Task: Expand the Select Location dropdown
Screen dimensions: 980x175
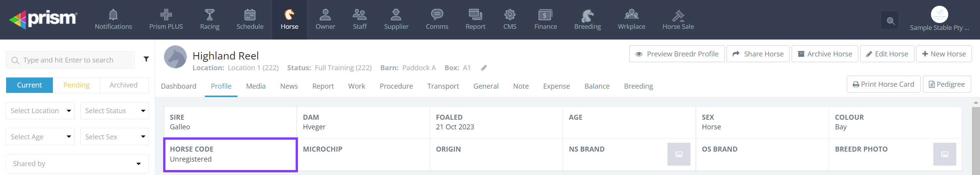Action: coord(40,111)
